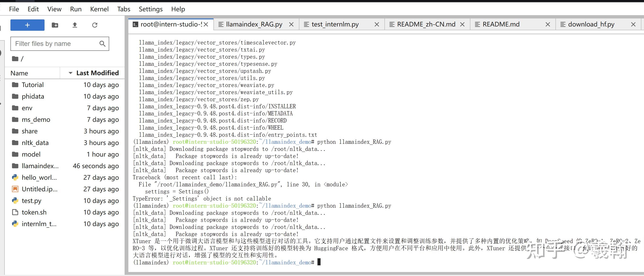Select the share folder
644x276 pixels.
point(65,131)
